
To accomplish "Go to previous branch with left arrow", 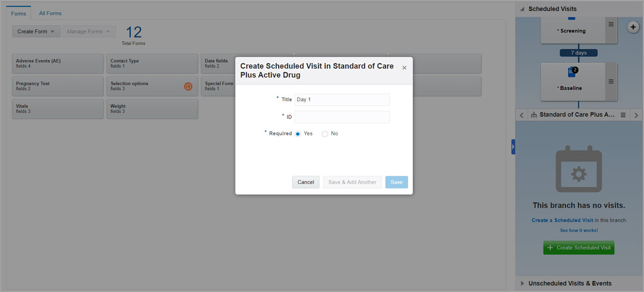I will click(522, 115).
